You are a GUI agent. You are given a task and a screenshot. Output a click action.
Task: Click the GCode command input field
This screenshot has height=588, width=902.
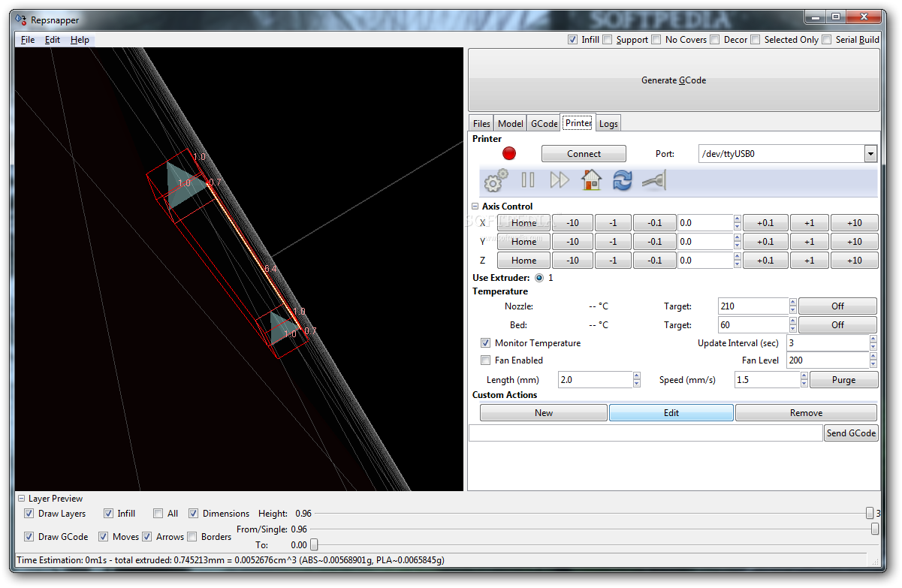click(x=645, y=433)
